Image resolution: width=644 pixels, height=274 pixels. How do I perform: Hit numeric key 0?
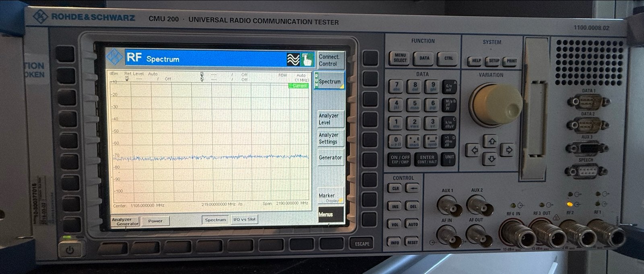[x=396, y=141]
